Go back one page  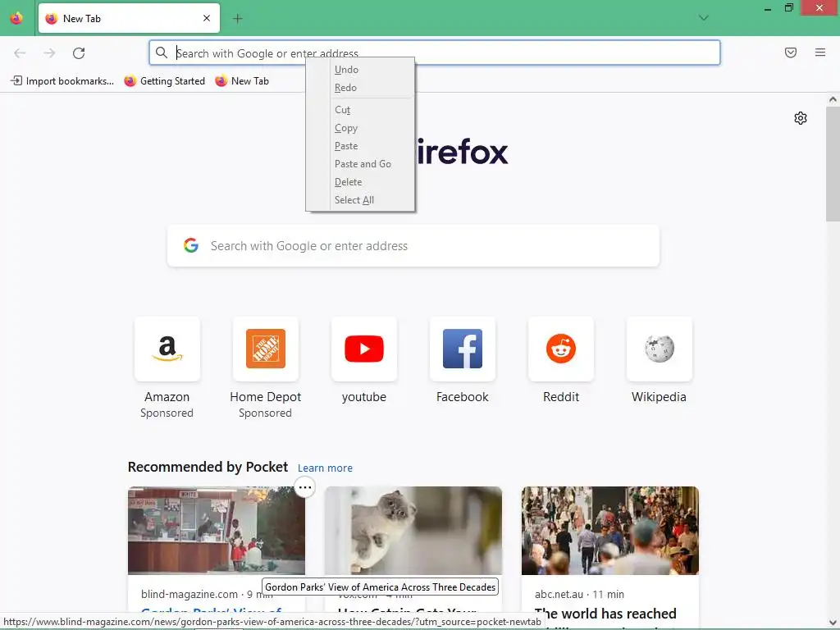pyautogui.click(x=20, y=52)
